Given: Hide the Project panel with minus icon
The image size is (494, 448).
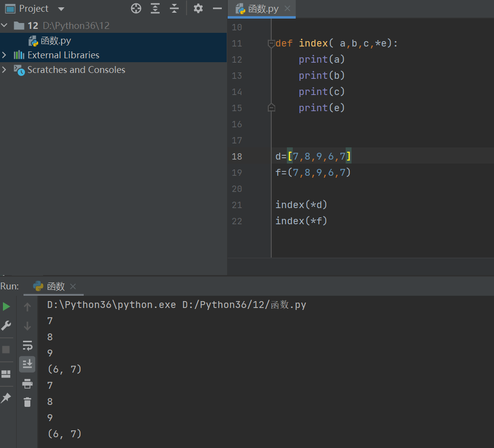Looking at the screenshot, I should (217, 8).
